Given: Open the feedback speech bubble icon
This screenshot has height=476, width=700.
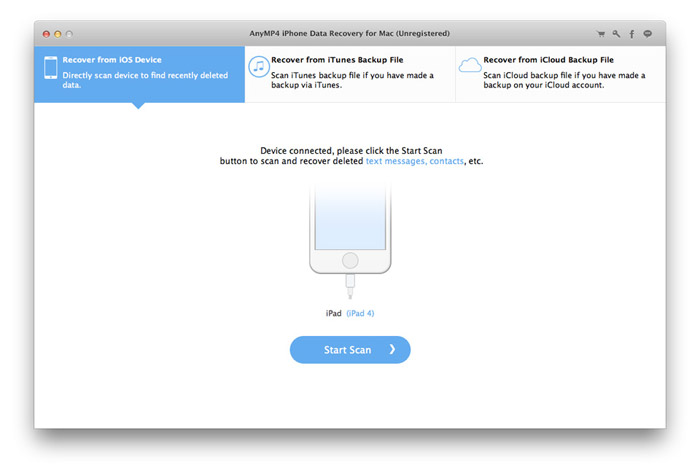Looking at the screenshot, I should pos(648,33).
